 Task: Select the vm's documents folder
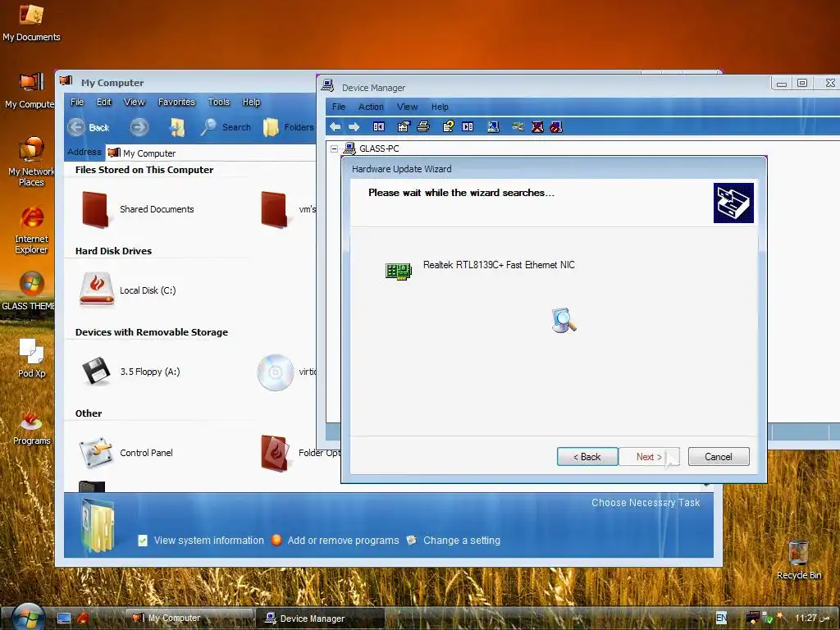[287, 209]
